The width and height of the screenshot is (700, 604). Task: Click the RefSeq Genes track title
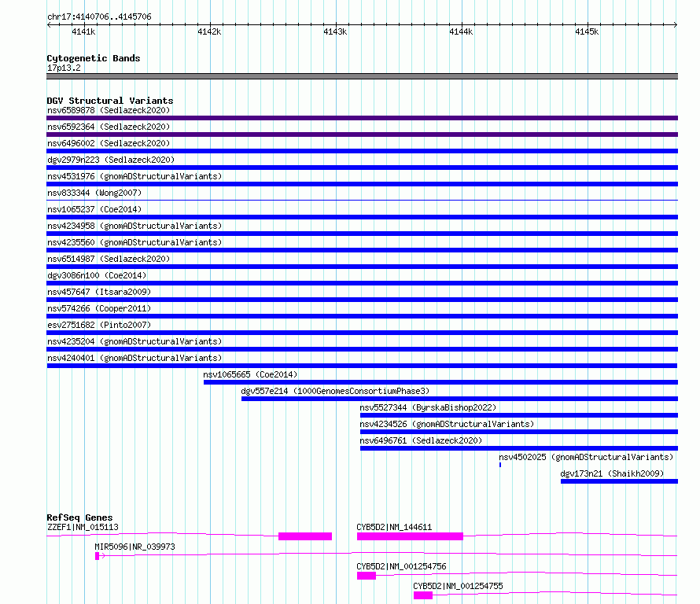(x=79, y=517)
